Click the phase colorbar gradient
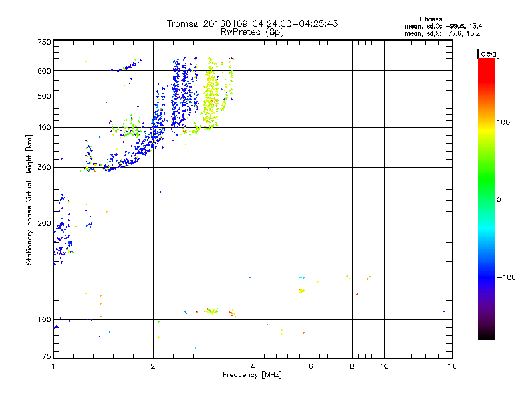Image resolution: width=532 pixels, height=399 pixels. [487, 198]
